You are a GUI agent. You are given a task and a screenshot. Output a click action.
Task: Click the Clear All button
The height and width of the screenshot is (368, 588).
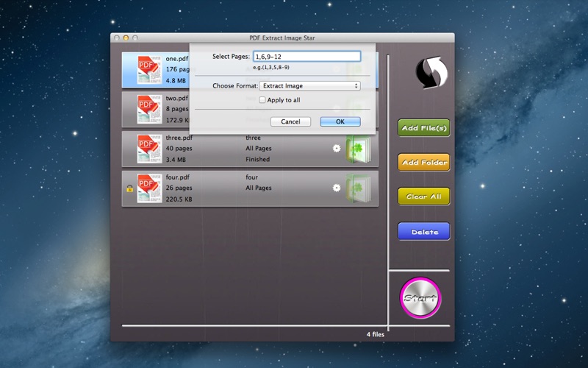424,197
